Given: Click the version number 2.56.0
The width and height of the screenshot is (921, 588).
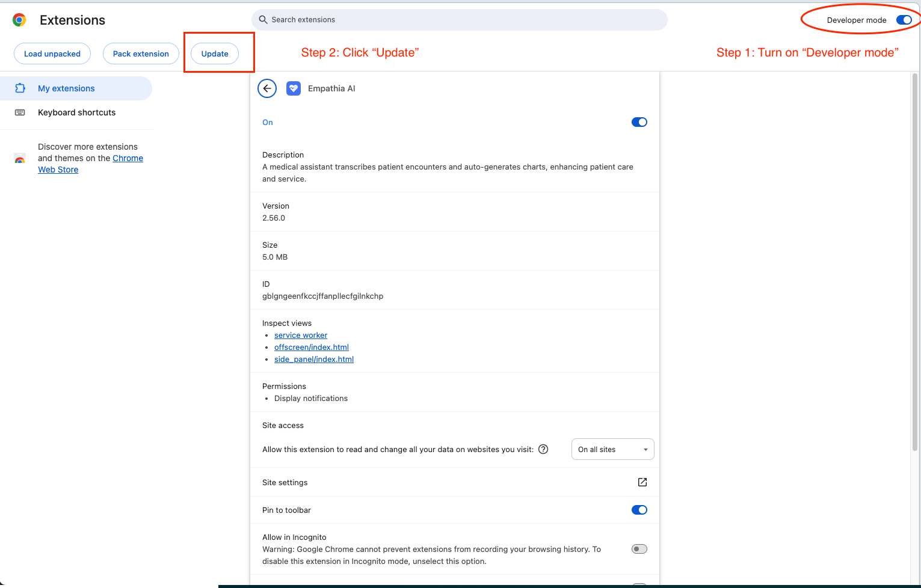Looking at the screenshot, I should pyautogui.click(x=274, y=218).
